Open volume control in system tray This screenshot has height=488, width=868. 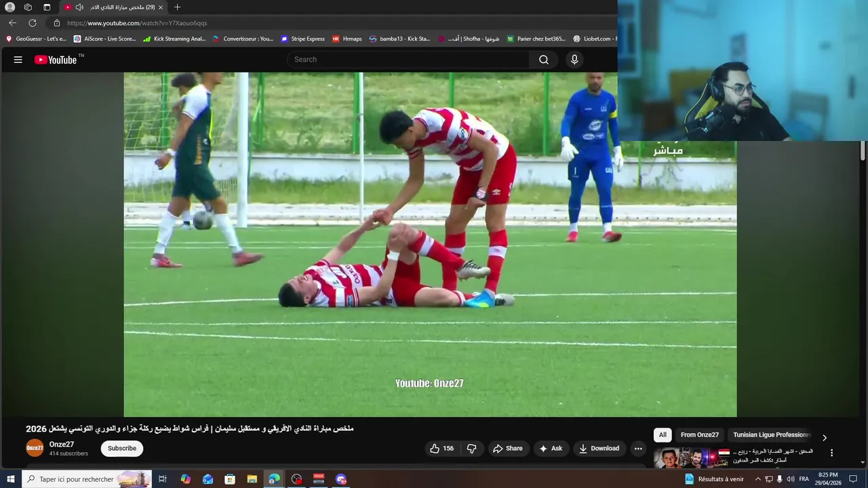click(790, 479)
